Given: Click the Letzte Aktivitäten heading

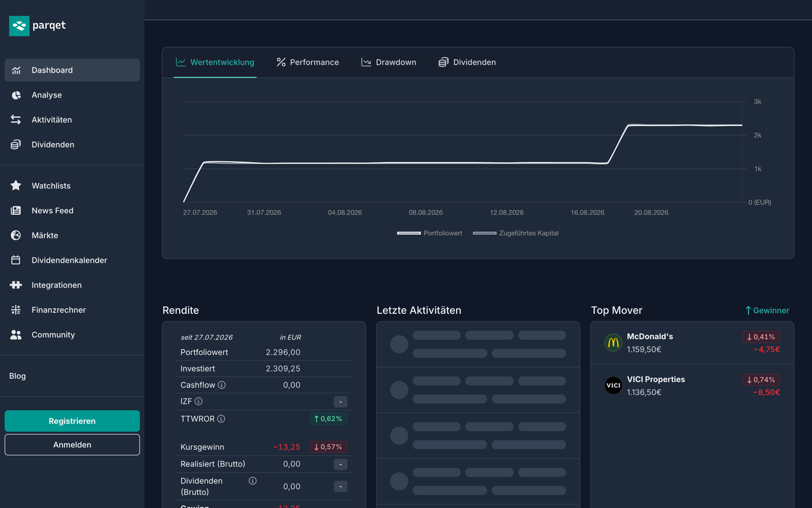Looking at the screenshot, I should [x=419, y=310].
